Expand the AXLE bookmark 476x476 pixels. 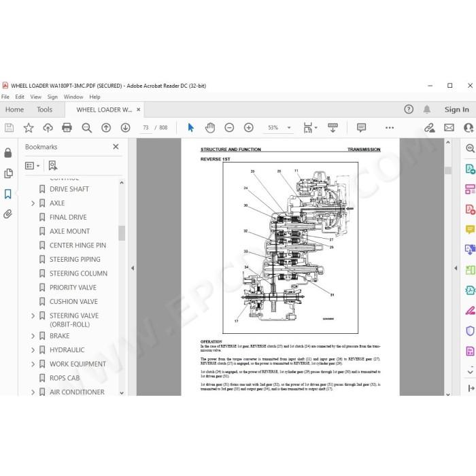(33, 203)
